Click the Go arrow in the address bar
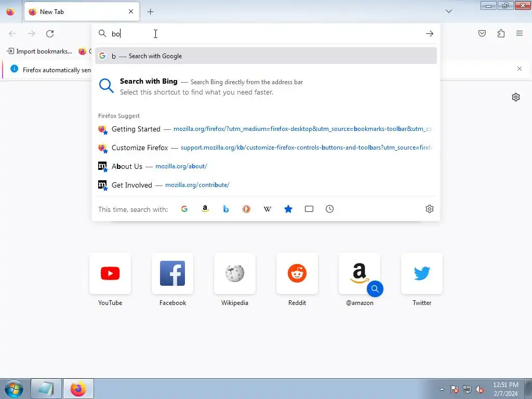The height and width of the screenshot is (399, 532). (430, 34)
